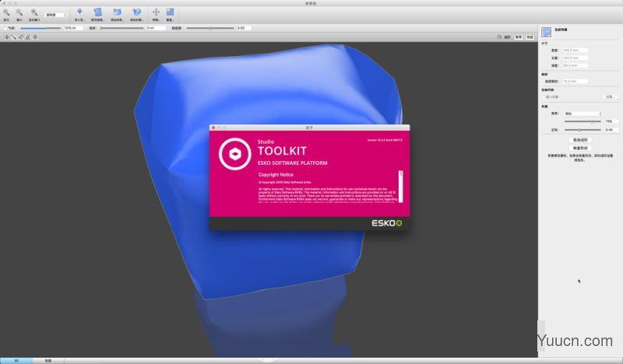The image size is (623, 364).
Task: Click the 75% value field
Action: (611, 121)
